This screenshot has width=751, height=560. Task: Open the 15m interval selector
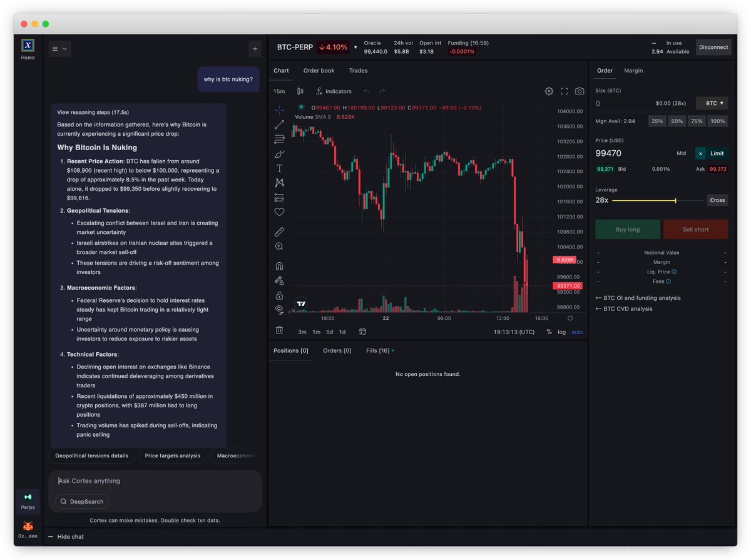[x=279, y=91]
